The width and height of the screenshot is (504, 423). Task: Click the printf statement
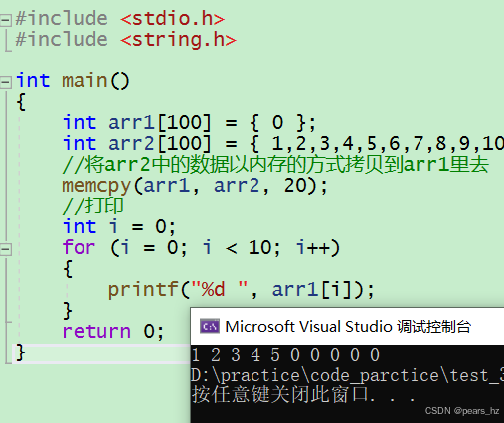tap(242, 290)
